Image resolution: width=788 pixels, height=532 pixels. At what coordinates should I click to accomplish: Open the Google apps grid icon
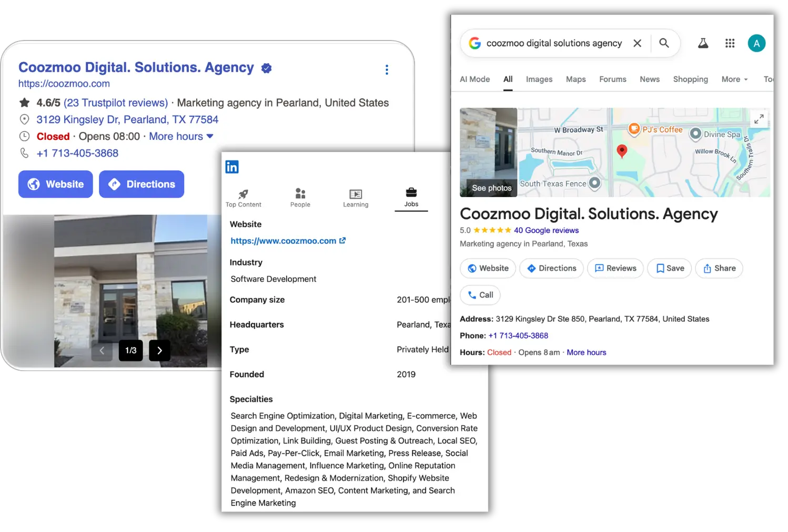coord(730,43)
